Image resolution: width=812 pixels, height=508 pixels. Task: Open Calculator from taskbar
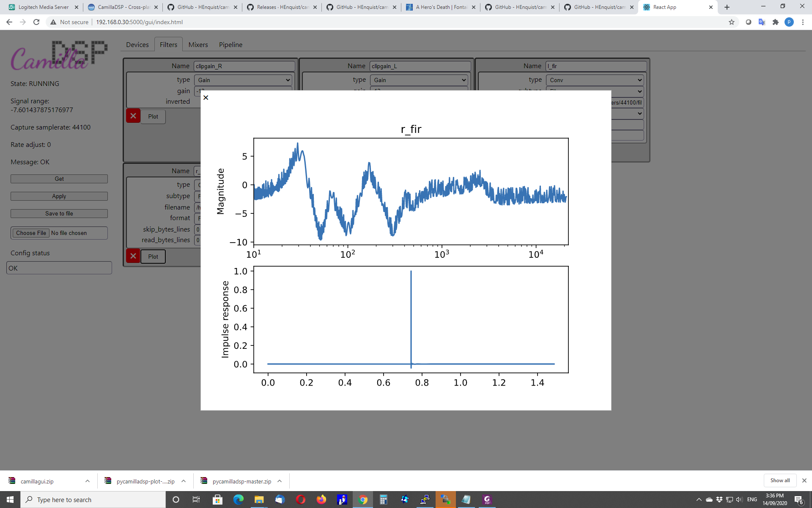click(x=384, y=500)
